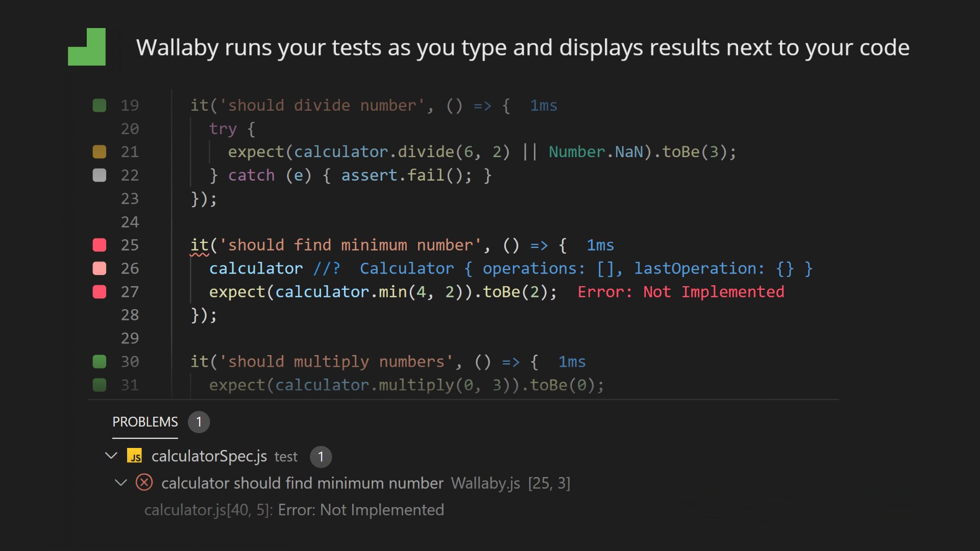The width and height of the screenshot is (980, 551).
Task: Click the inline Calculator value output on line 26
Action: (586, 268)
